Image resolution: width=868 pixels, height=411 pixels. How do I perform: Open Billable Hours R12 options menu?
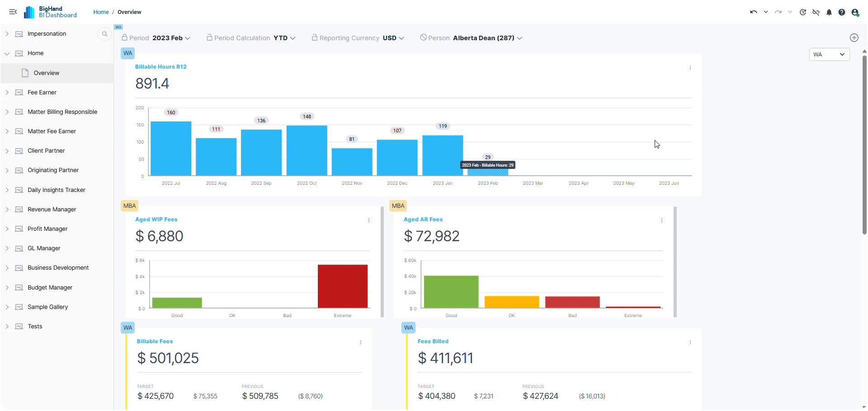click(690, 68)
